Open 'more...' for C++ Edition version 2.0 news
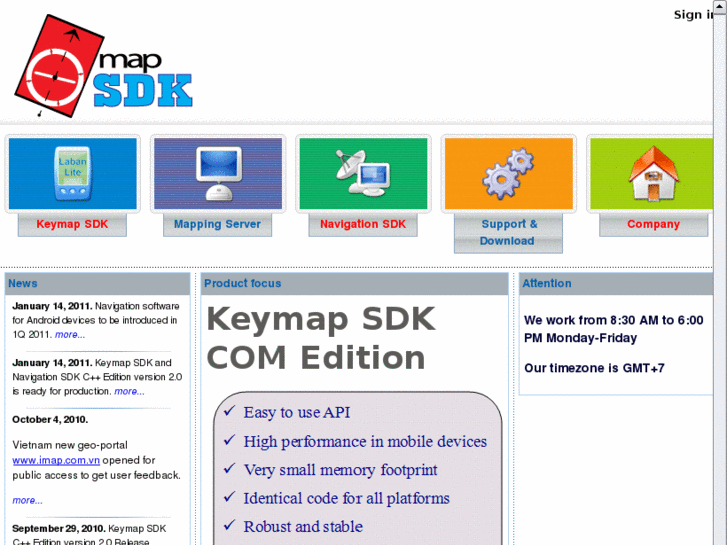The width and height of the screenshot is (727, 545). 129,391
